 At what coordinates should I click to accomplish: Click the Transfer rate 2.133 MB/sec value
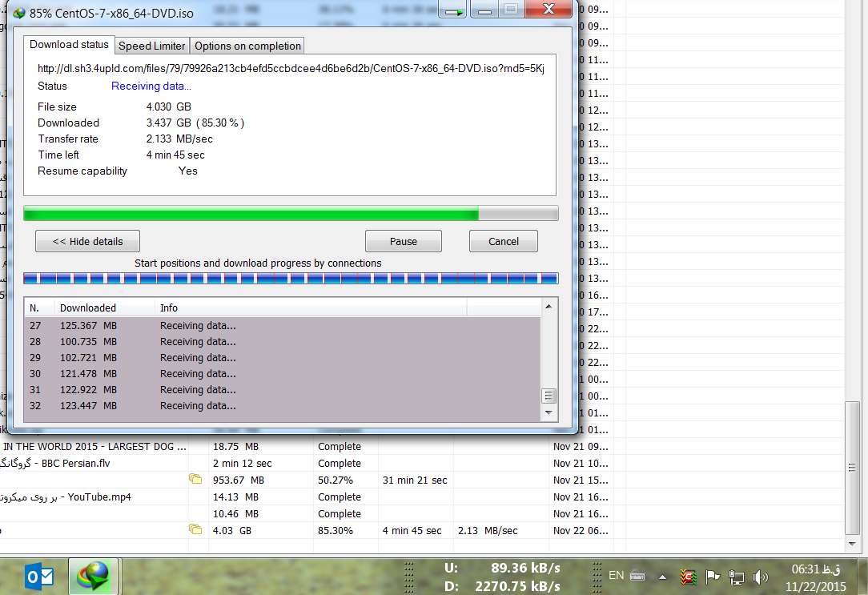(179, 139)
